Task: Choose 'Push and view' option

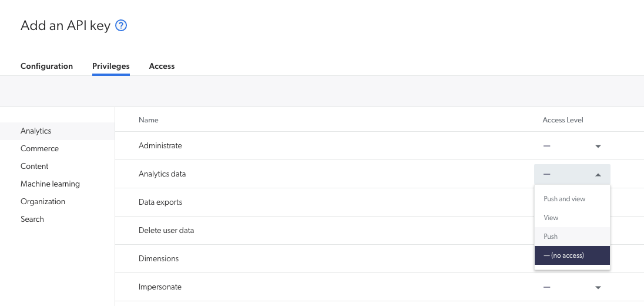Action: coord(564,199)
